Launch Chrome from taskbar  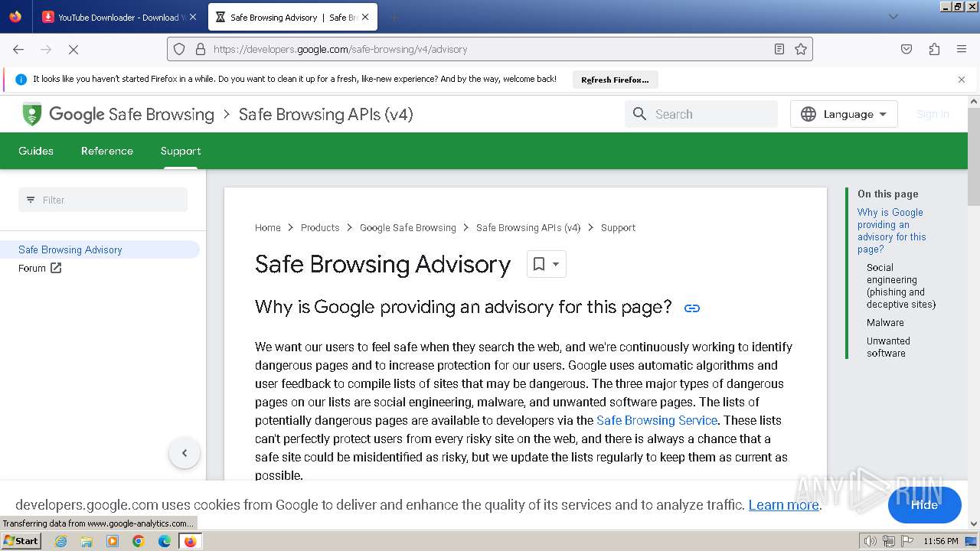139,541
